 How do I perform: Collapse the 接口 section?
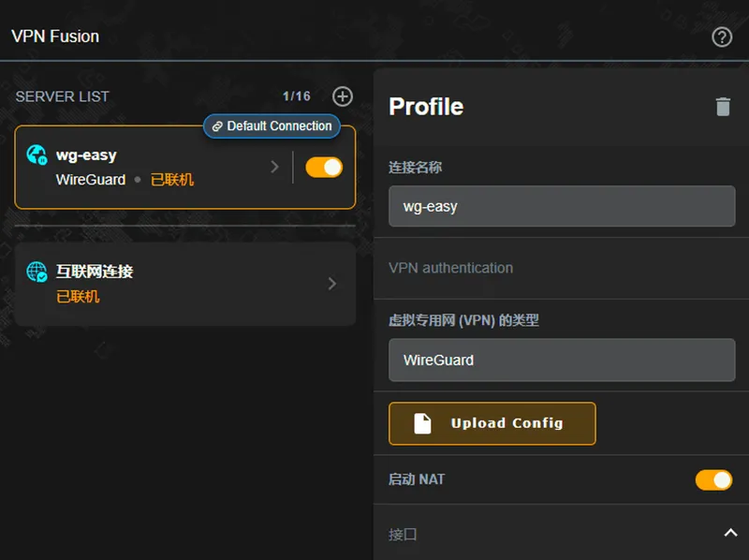coord(730,534)
